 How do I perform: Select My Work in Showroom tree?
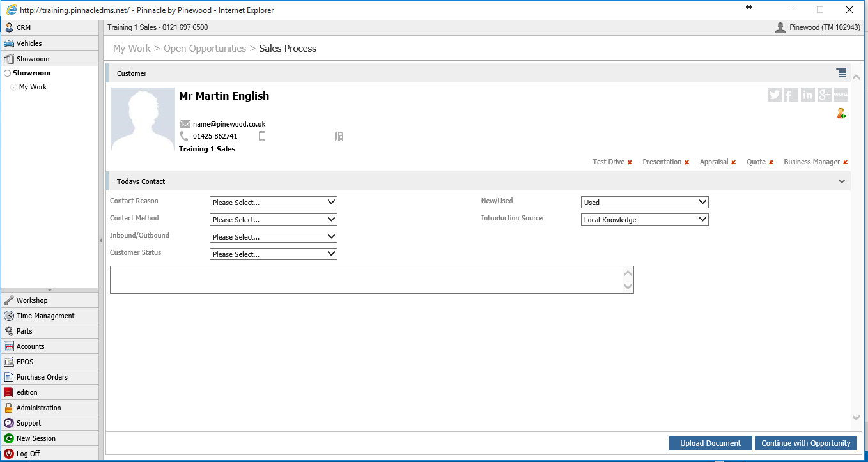33,87
